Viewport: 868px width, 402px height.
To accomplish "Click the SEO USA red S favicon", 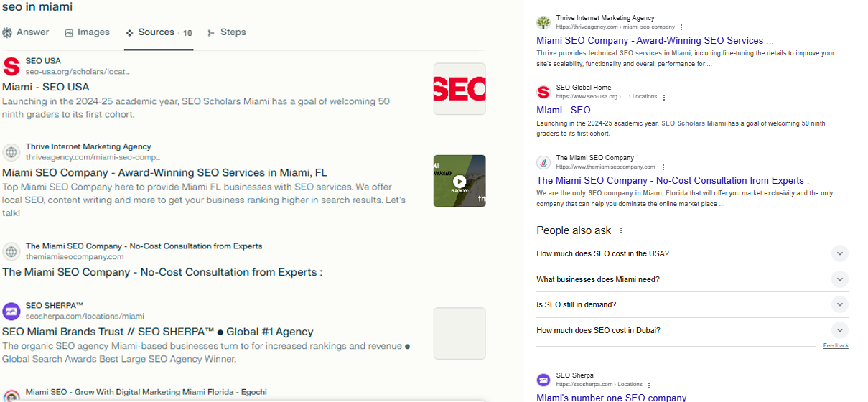I will (x=11, y=67).
